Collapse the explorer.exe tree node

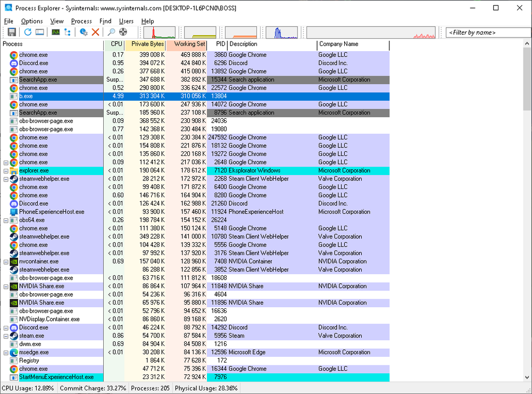tap(6, 171)
